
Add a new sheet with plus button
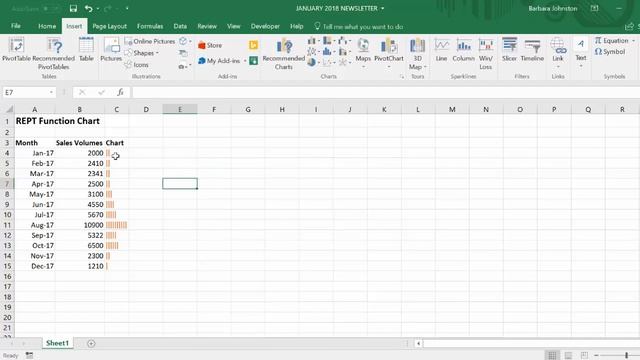click(91, 344)
